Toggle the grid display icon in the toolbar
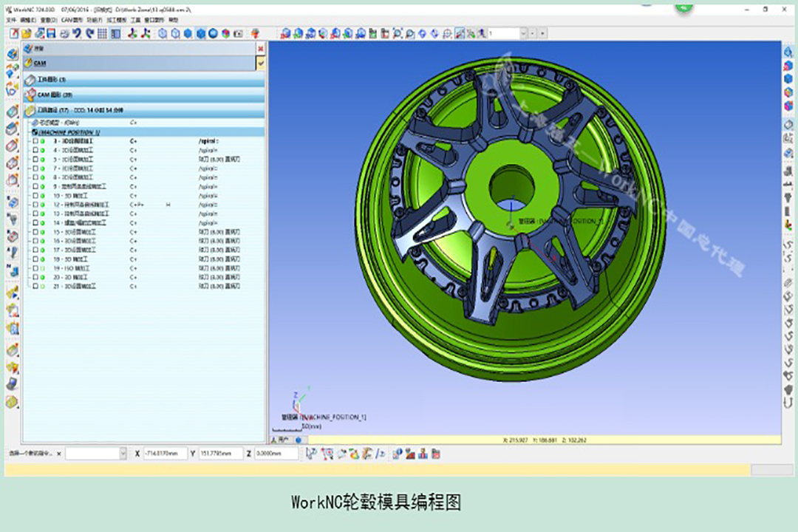The width and height of the screenshot is (798, 532). [102, 33]
